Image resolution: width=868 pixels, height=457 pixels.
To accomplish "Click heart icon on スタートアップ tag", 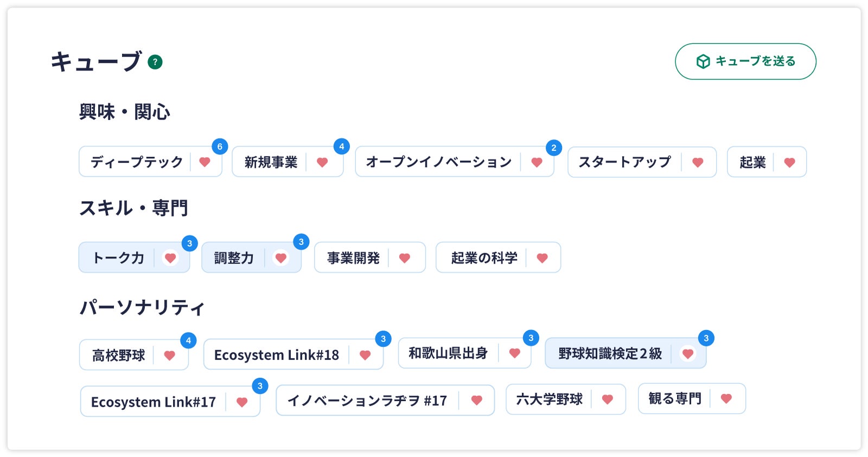I will click(x=698, y=162).
